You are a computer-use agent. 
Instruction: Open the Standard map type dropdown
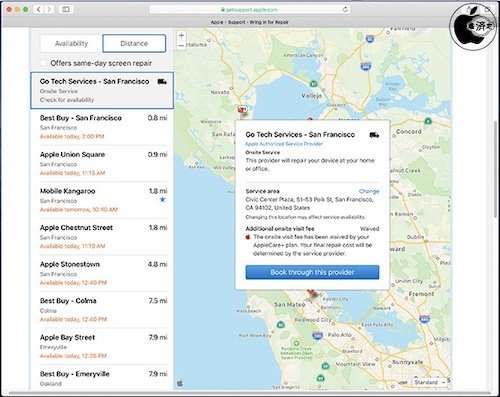point(430,382)
